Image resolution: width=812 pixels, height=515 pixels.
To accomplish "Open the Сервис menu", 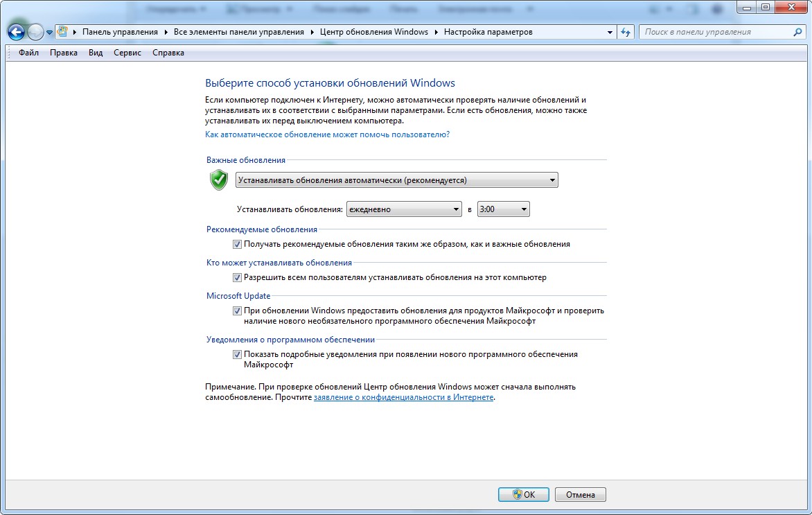I will coord(127,53).
